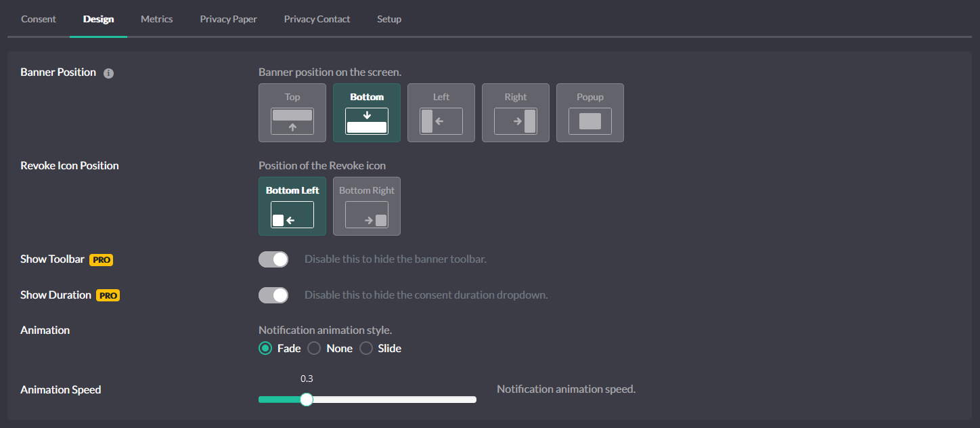Choose the Right banner position icon
Screen dimensions: 980x428
pos(515,113)
